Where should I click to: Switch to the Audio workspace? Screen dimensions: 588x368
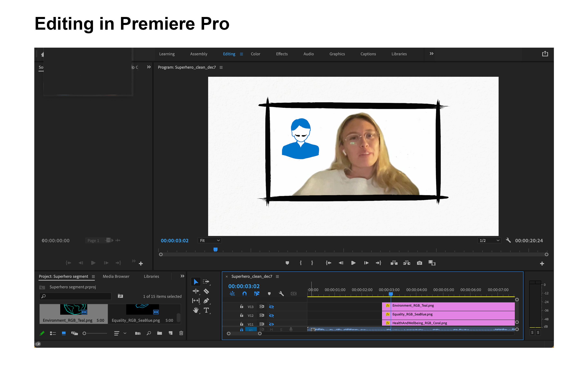[x=308, y=54]
